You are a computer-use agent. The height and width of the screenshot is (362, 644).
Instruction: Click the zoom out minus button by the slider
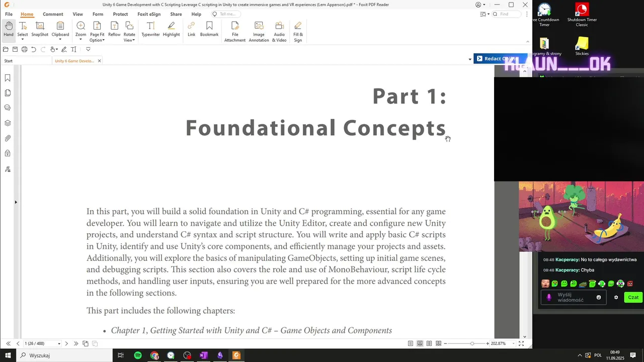point(445,343)
